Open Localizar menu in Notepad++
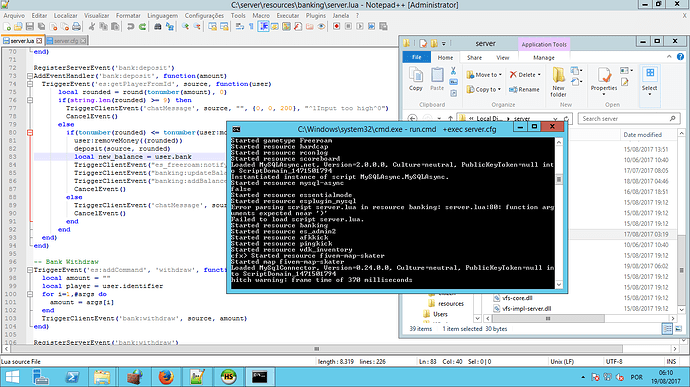690x387 pixels. (x=66, y=15)
